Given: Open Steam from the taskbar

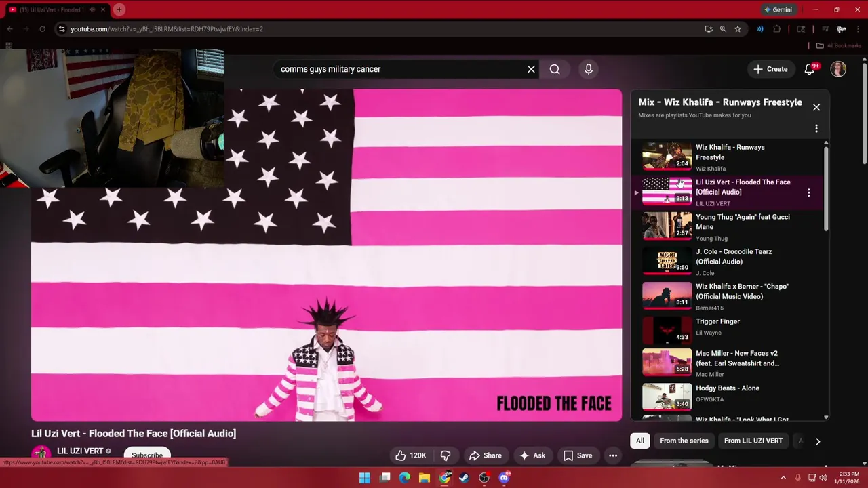Looking at the screenshot, I should 464,478.
